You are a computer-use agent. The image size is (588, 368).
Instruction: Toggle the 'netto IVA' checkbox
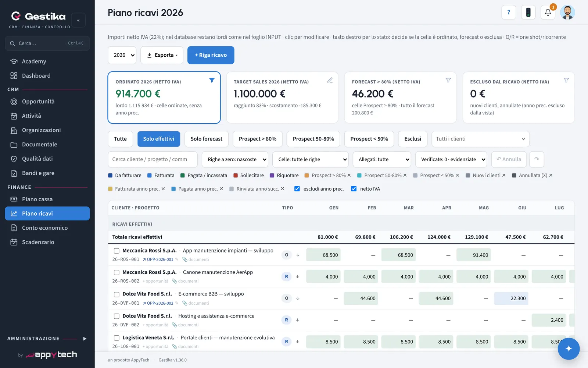(x=354, y=189)
